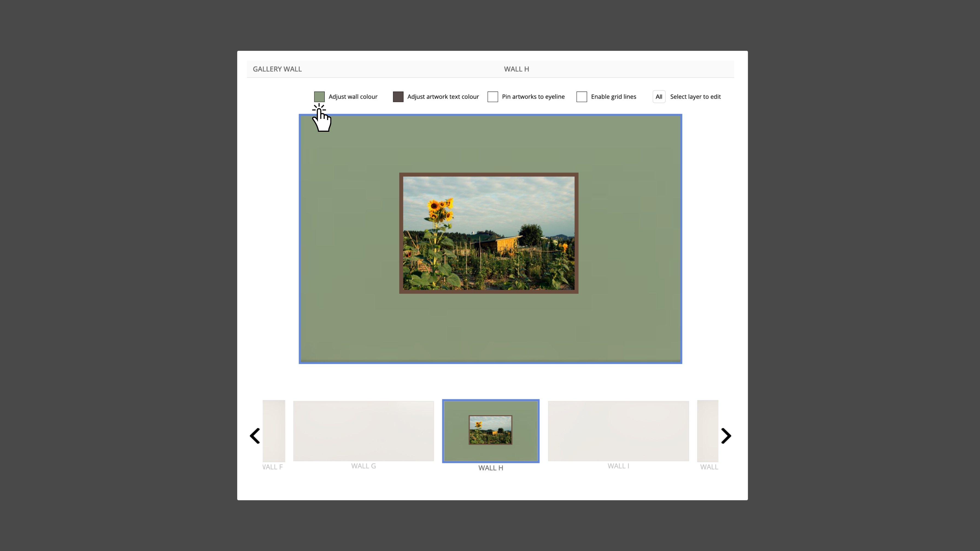This screenshot has width=980, height=551.
Task: Click the GALLERY WALL header text
Action: point(277,69)
